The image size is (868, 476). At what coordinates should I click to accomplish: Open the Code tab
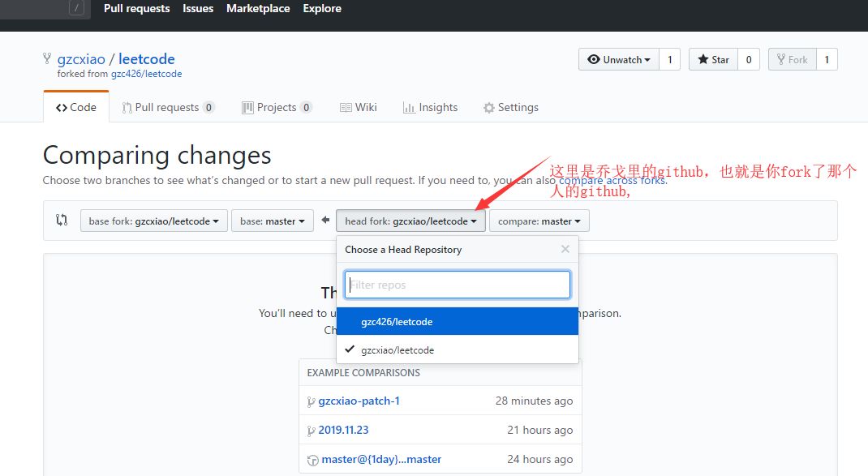point(75,107)
